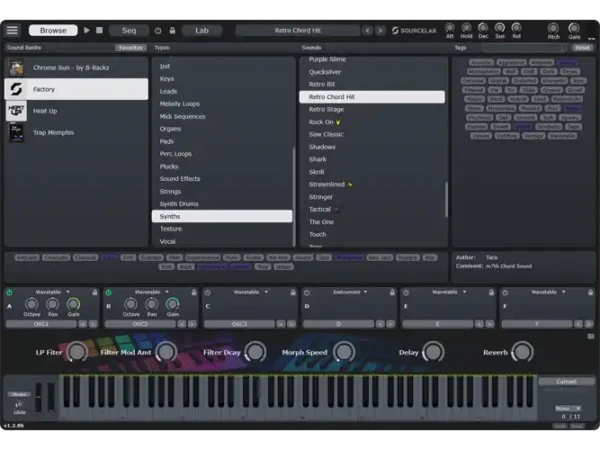Choose the Pads type

pos(222,142)
